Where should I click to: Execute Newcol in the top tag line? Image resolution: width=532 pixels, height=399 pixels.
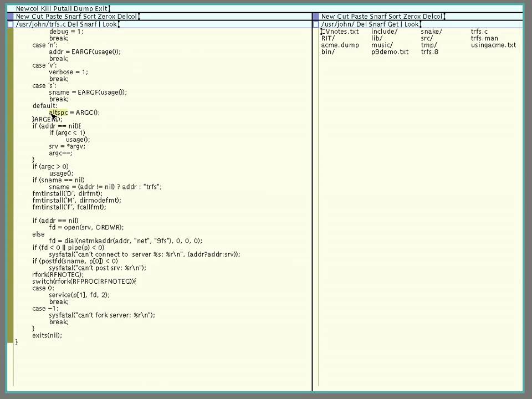click(x=28, y=8)
